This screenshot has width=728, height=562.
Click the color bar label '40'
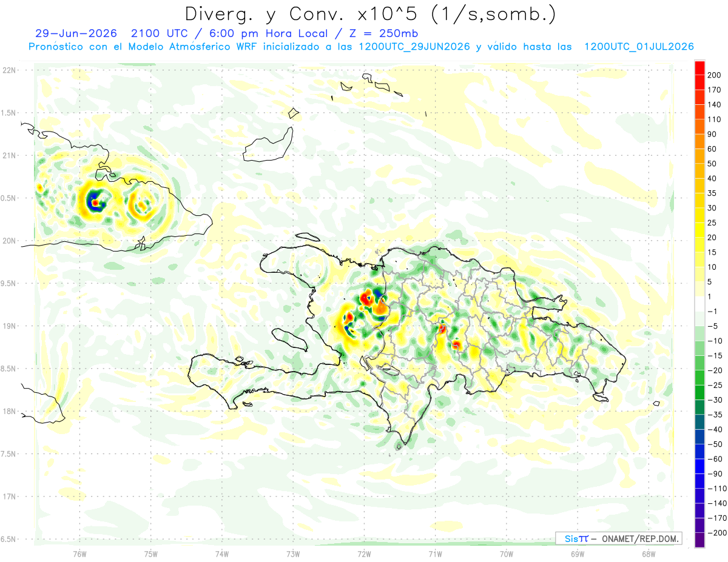click(x=712, y=178)
